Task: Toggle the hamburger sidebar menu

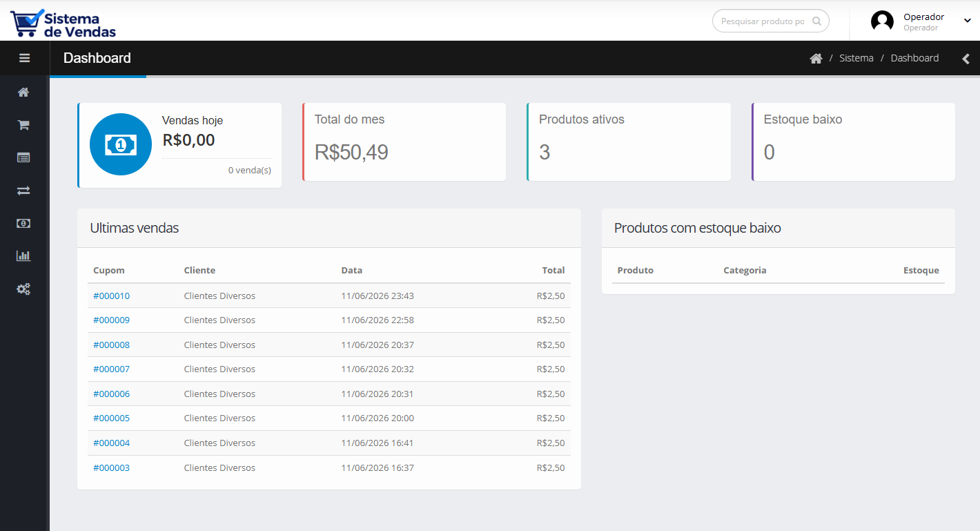Action: coord(24,58)
